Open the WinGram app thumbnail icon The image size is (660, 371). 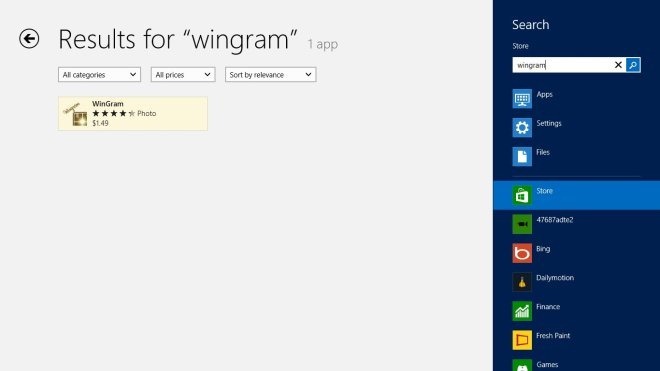tap(75, 114)
